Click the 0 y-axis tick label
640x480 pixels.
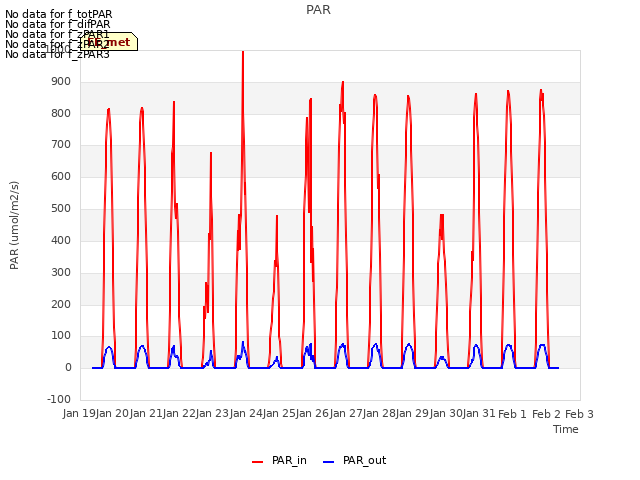click(x=68, y=368)
